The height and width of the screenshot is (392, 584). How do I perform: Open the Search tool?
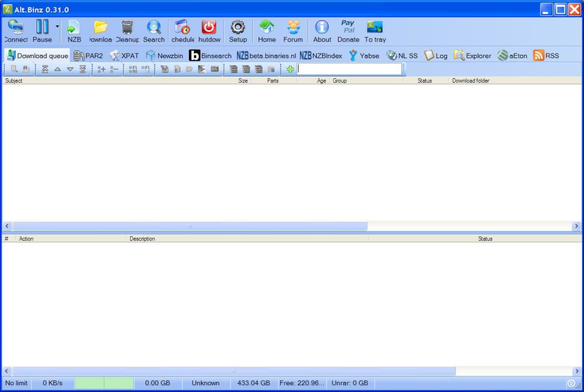154,30
